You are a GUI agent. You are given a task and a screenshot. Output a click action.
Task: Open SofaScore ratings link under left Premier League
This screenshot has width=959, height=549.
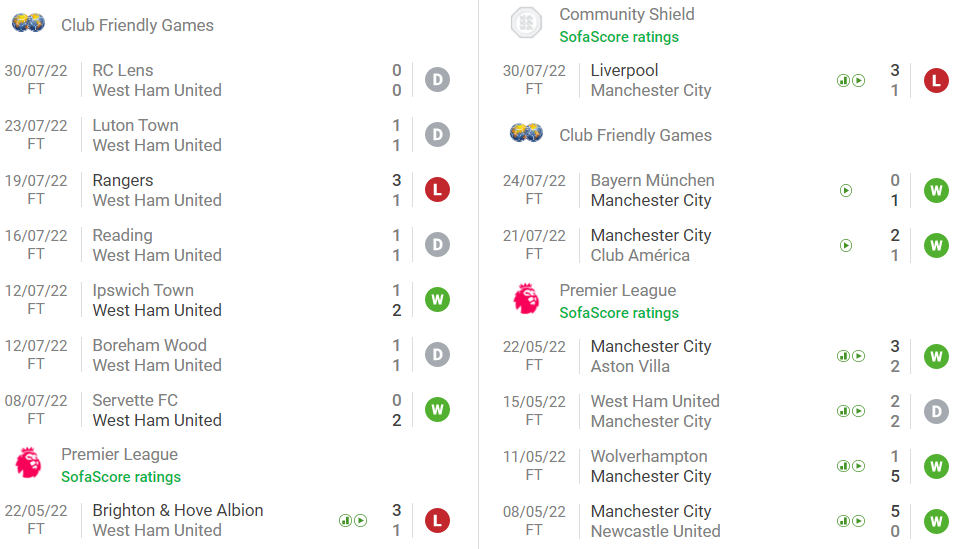point(121,477)
